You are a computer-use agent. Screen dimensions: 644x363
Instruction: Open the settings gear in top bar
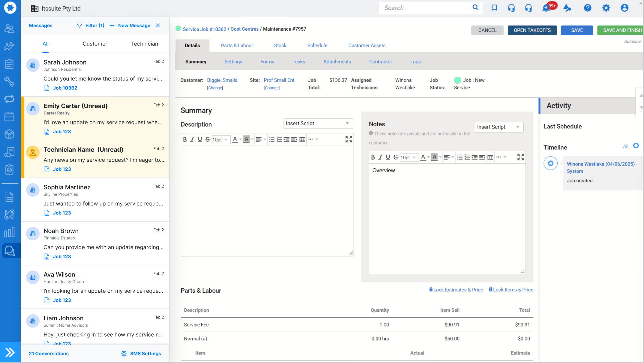606,8
